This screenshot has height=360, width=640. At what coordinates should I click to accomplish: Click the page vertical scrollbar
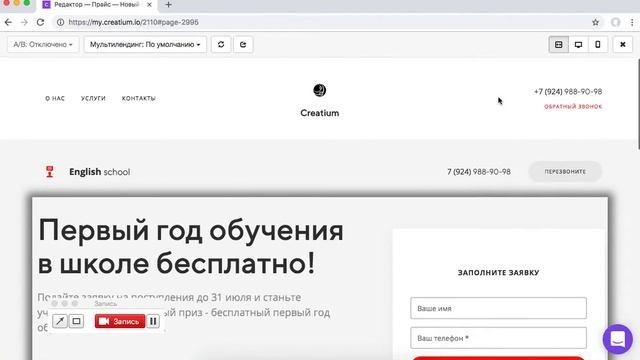(638, 104)
